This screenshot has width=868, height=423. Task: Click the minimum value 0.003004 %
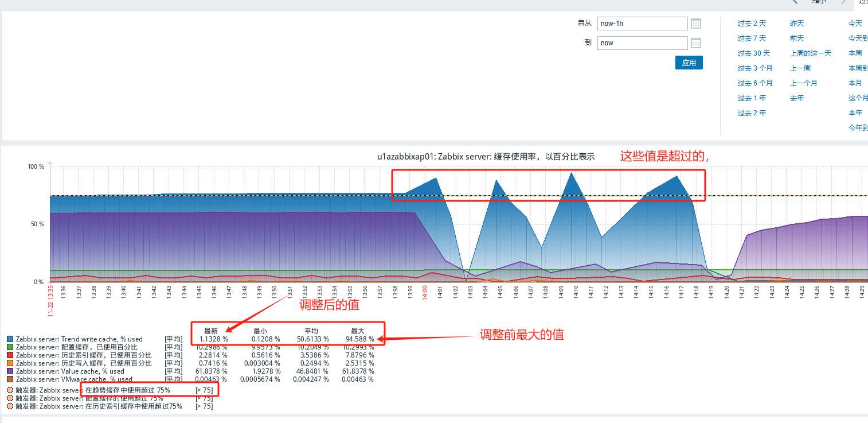point(263,363)
